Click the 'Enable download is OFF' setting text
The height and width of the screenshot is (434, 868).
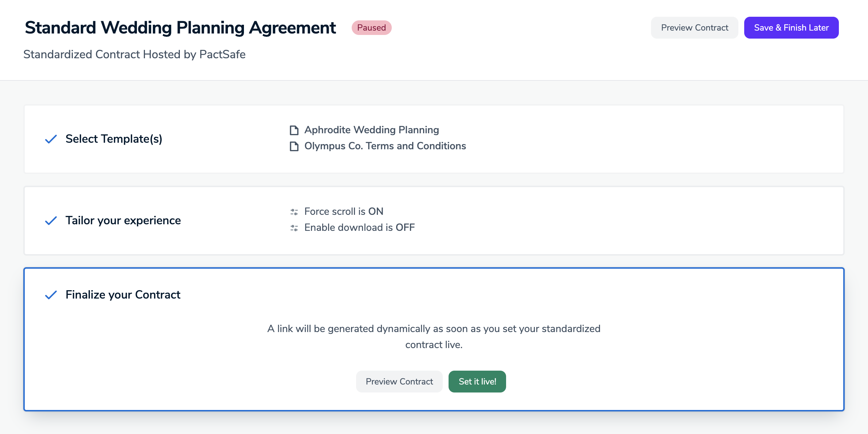tap(359, 228)
